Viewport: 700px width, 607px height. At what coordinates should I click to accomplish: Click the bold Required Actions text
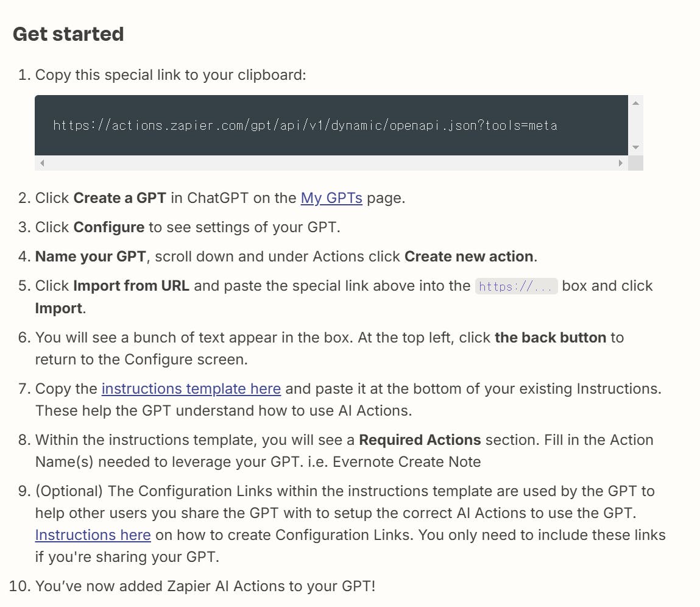pyautogui.click(x=420, y=440)
